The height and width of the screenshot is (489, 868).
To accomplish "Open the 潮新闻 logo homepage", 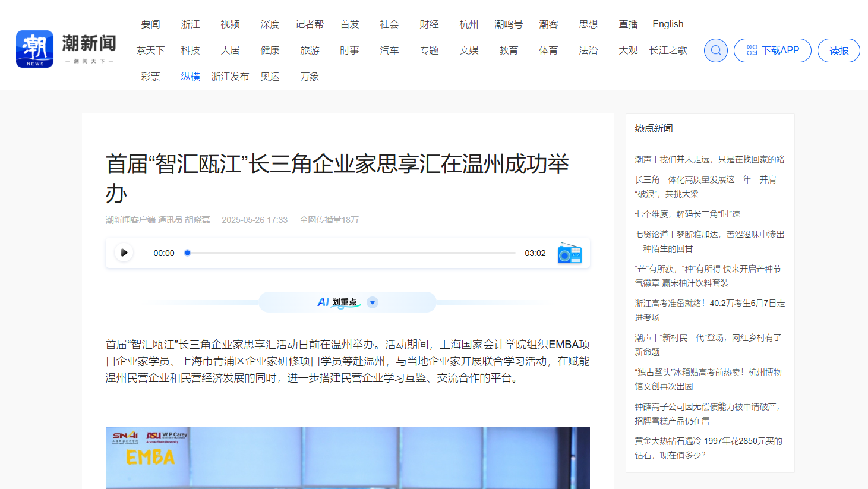I will [x=66, y=49].
